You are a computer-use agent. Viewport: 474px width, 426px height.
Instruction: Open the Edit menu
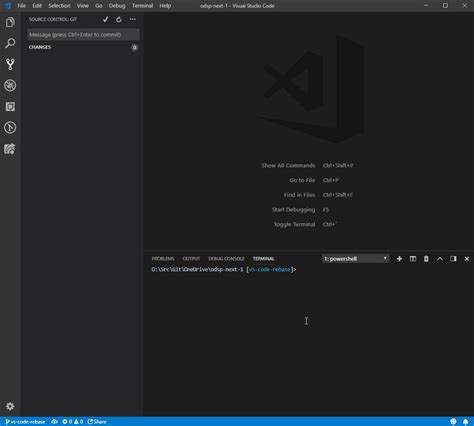tap(37, 6)
